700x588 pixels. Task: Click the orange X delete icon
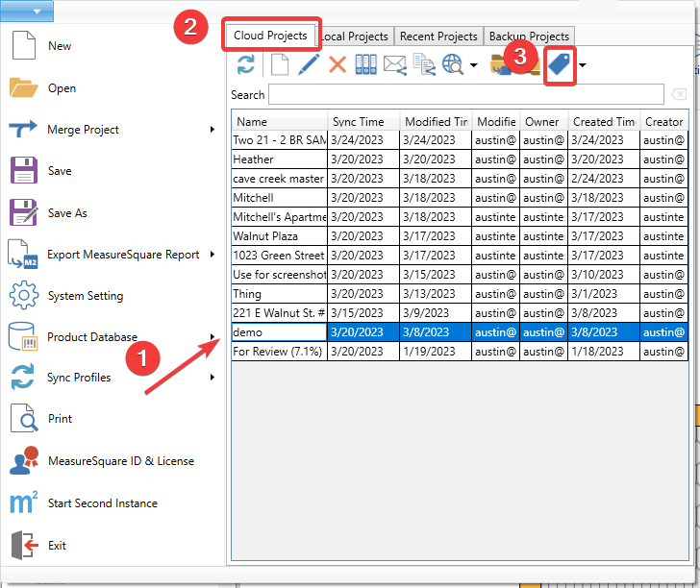[x=337, y=64]
